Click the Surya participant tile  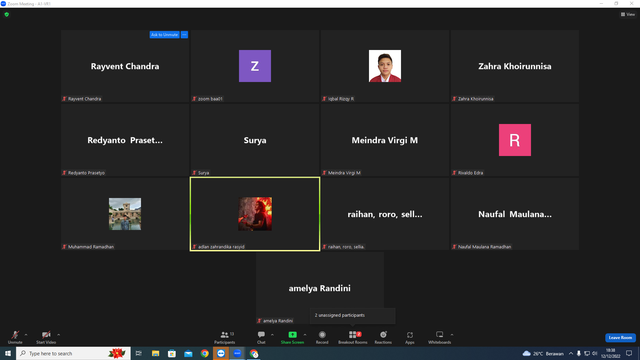point(255,140)
